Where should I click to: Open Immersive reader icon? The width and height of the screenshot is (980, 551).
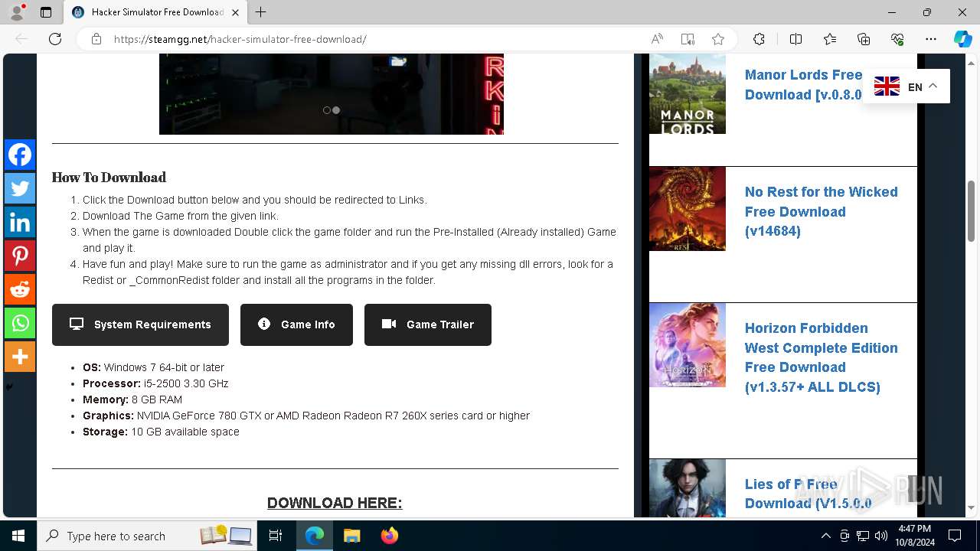click(688, 39)
